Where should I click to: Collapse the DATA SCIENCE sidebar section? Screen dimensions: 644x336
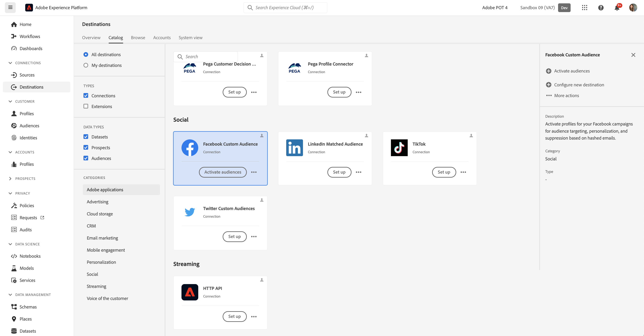(x=10, y=244)
